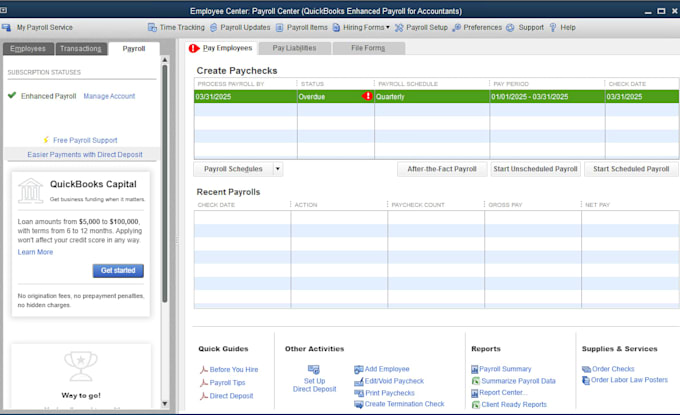Open Easier Payments with Direct Deposit link
The image size is (680, 415).
click(85, 154)
